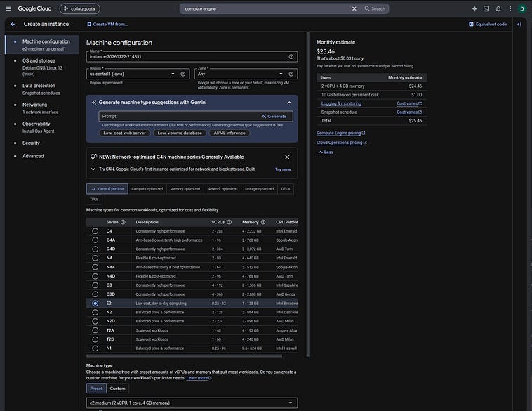This screenshot has width=532, height=411.
Task: Open Security section in sidebar
Action: [x=31, y=143]
